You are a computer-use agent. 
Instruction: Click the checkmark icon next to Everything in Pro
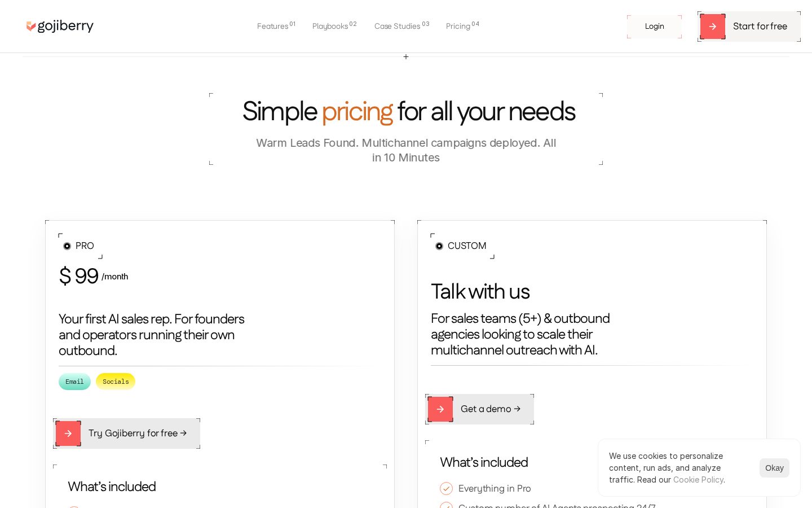pos(446,488)
